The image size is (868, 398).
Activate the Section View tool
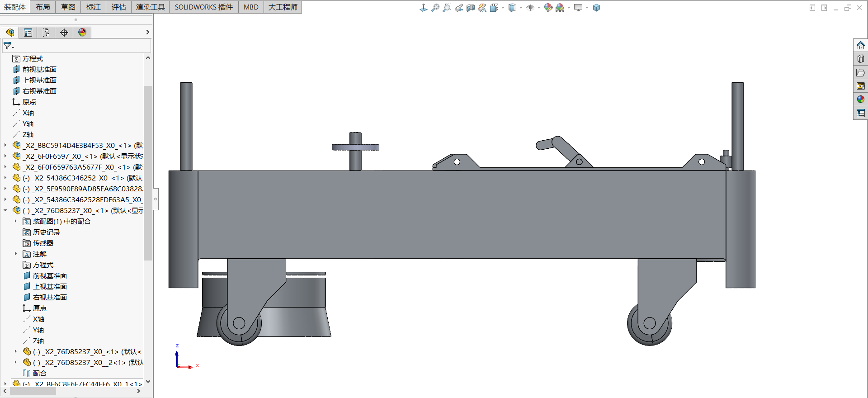coord(471,8)
